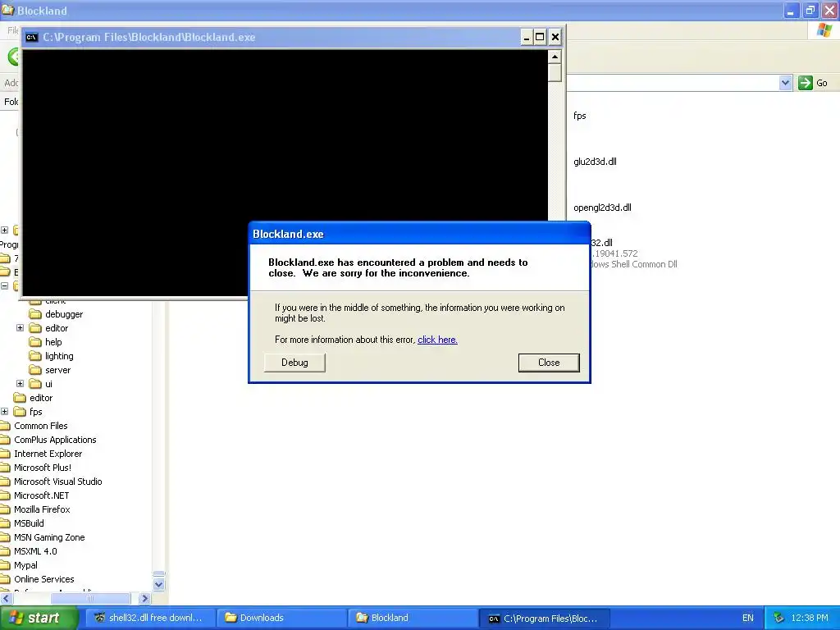Image resolution: width=840 pixels, height=630 pixels.
Task: Select the Common Files folder
Action: (41, 426)
